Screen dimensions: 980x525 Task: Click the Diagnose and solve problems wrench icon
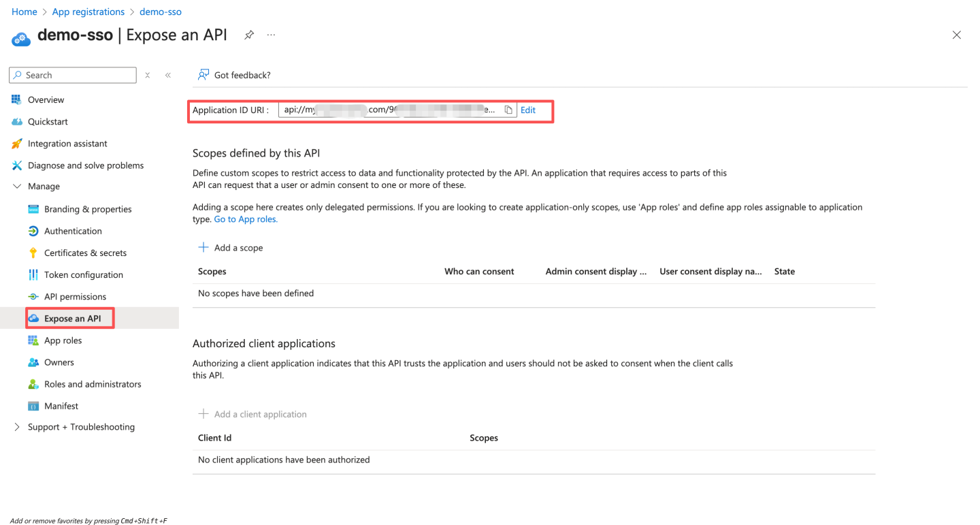coord(17,165)
